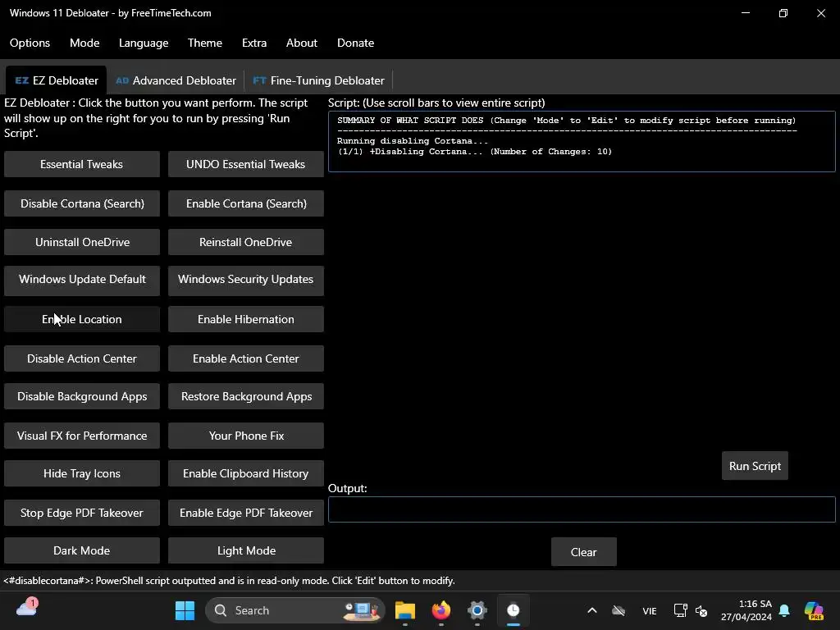Switch to the Fine-Tuning Debloater tab
Viewport: 840px width, 630px height.
click(x=318, y=80)
